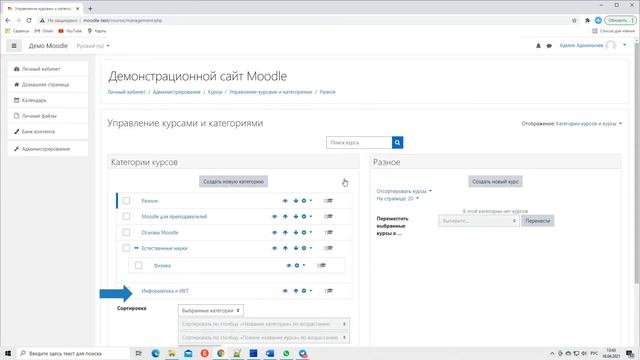The width and height of the screenshot is (640, 360).
Task: Open Администрирование in the sidebar
Action: click(x=48, y=149)
